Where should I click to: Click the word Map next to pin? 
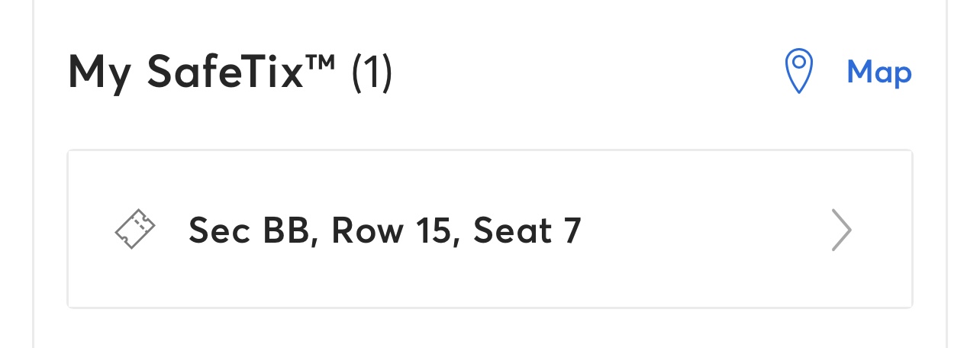879,72
